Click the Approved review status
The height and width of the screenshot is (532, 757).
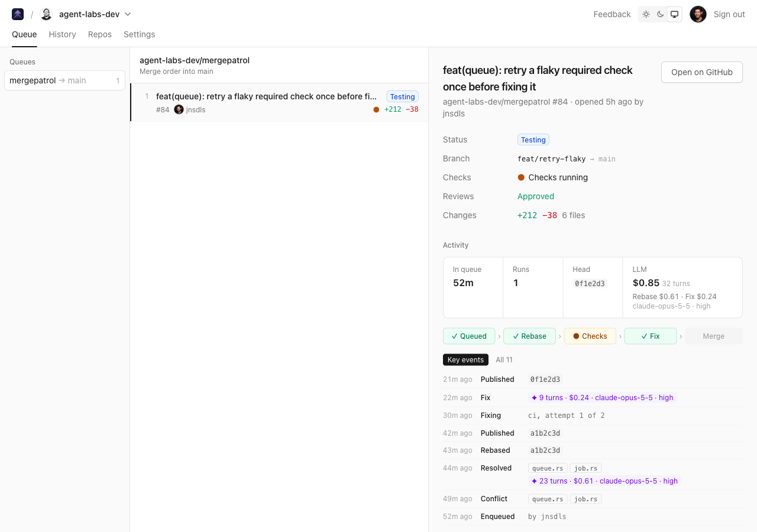[536, 196]
